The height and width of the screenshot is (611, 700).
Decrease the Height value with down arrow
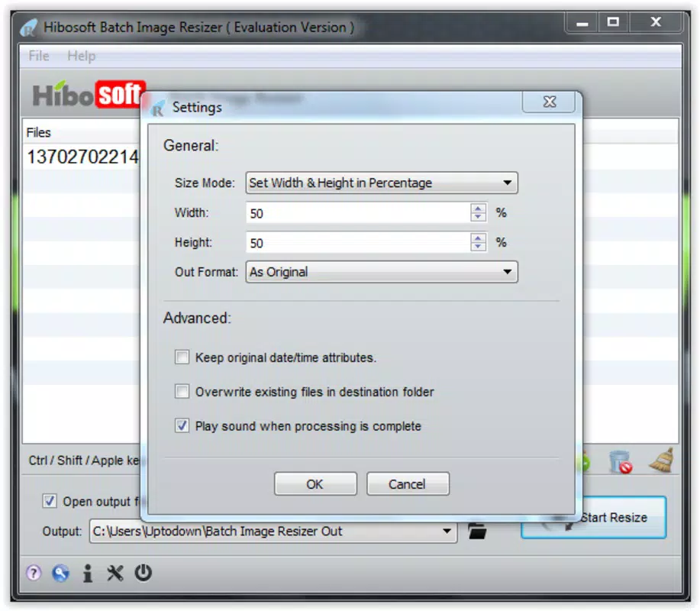478,247
